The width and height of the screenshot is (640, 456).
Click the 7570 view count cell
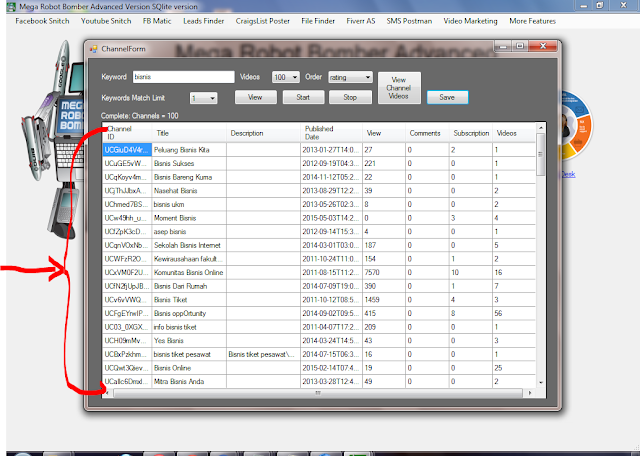pos(384,272)
